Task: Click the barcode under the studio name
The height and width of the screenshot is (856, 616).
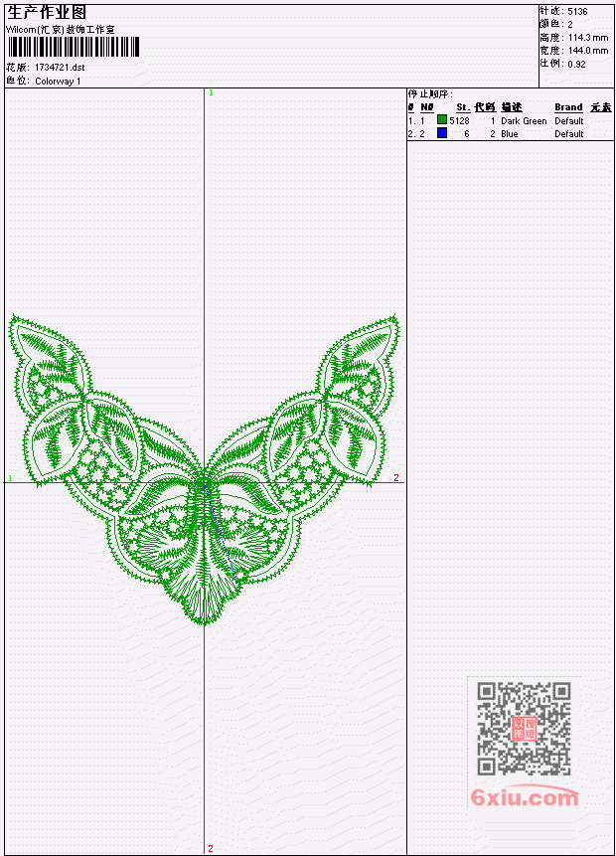Action: click(74, 47)
